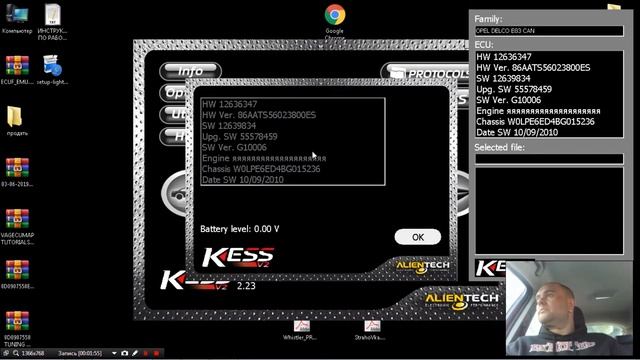Select 'Chassis W0LPE6ED4BG015236' line in dialog
The image size is (640, 360).
pyautogui.click(x=261, y=169)
